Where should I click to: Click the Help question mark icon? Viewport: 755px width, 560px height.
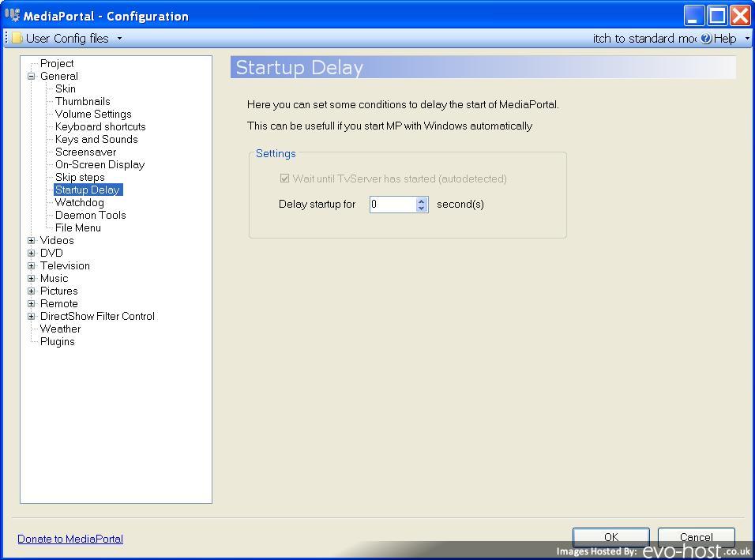[x=706, y=39]
